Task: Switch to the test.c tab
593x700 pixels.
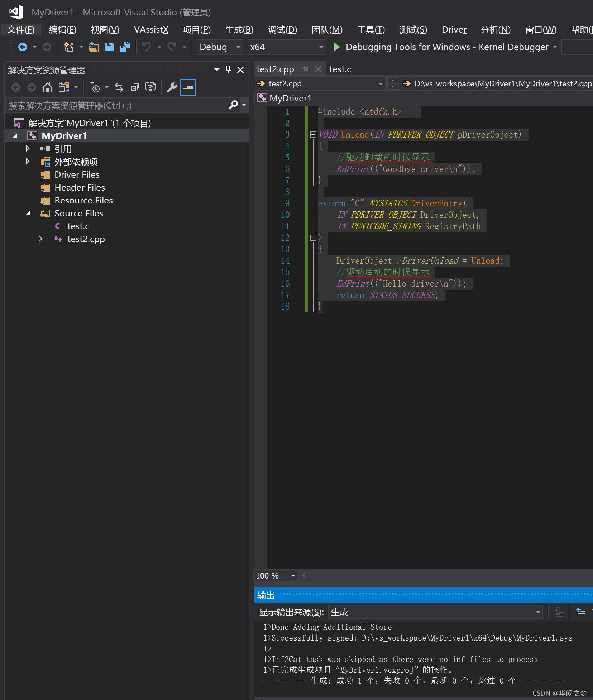Action: [x=340, y=69]
